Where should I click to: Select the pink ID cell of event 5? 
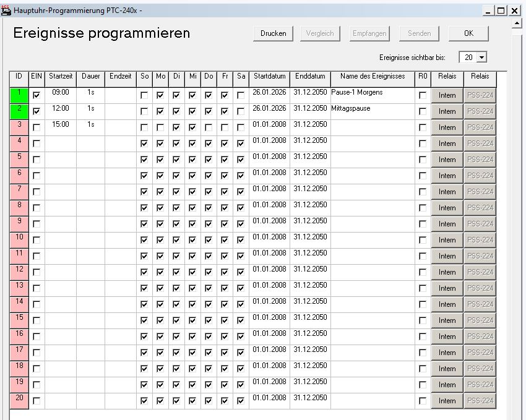[19, 160]
